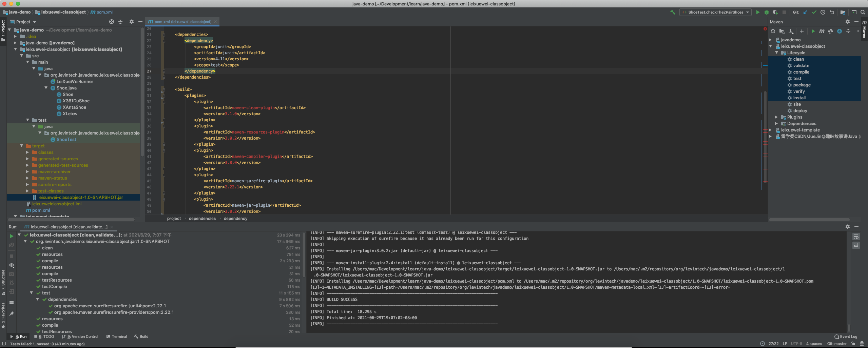The width and height of the screenshot is (868, 348).
Task: Open Search Everywhere magnifier
Action: tap(863, 12)
